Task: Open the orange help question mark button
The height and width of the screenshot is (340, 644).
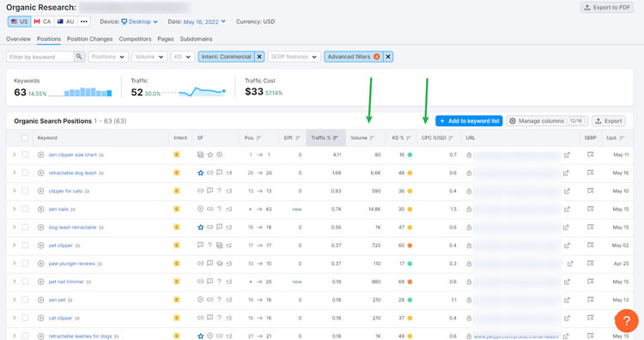Action: coord(626,321)
